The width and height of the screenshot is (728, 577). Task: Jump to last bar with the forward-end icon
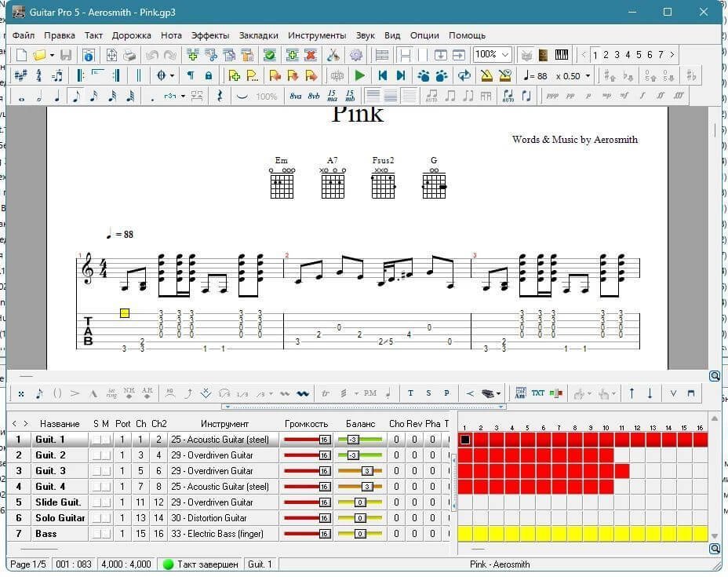(401, 75)
